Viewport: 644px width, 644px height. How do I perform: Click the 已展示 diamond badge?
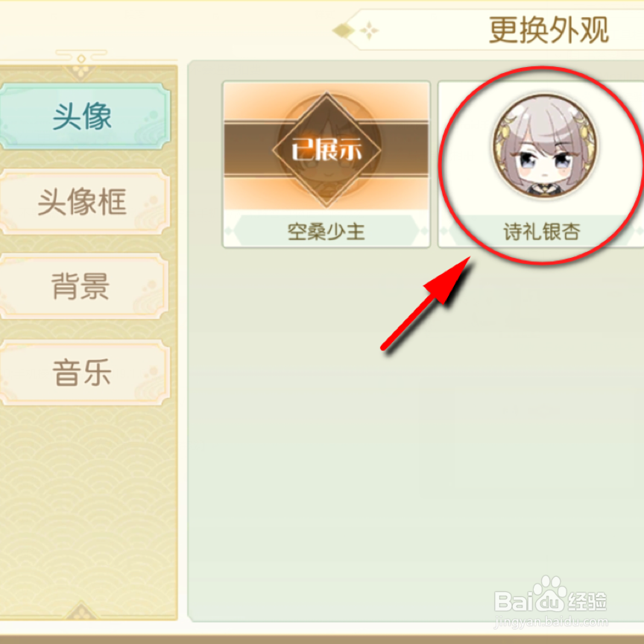point(326,150)
